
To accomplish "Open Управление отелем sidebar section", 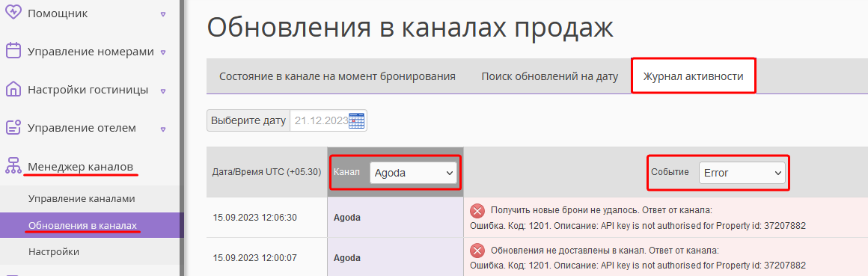I will (82, 129).
